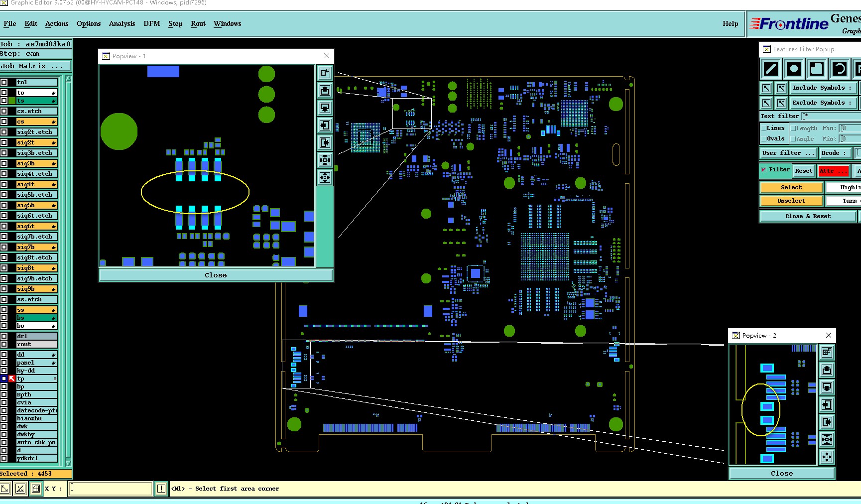Click pan-left icon in Popview 1
This screenshot has width=861, height=504.
click(325, 126)
